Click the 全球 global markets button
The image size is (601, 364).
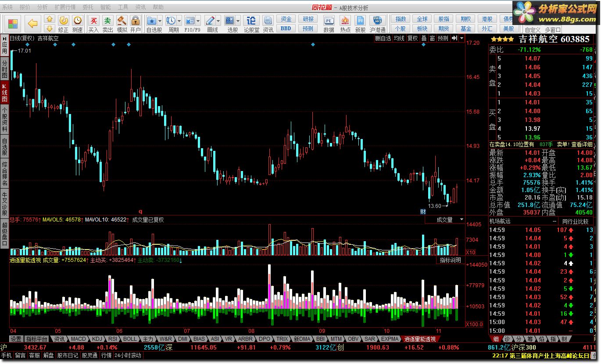[422, 19]
